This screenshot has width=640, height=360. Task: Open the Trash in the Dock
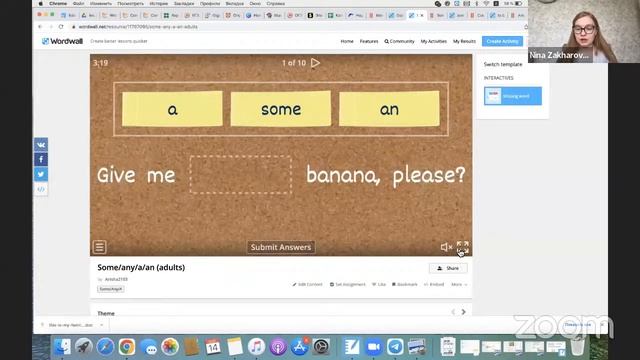tap(578, 347)
